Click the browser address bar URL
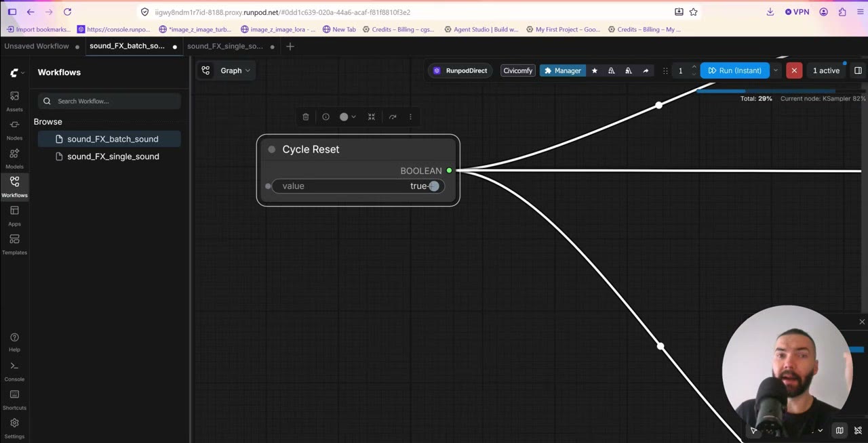The height and width of the screenshot is (443, 868). (x=282, y=12)
